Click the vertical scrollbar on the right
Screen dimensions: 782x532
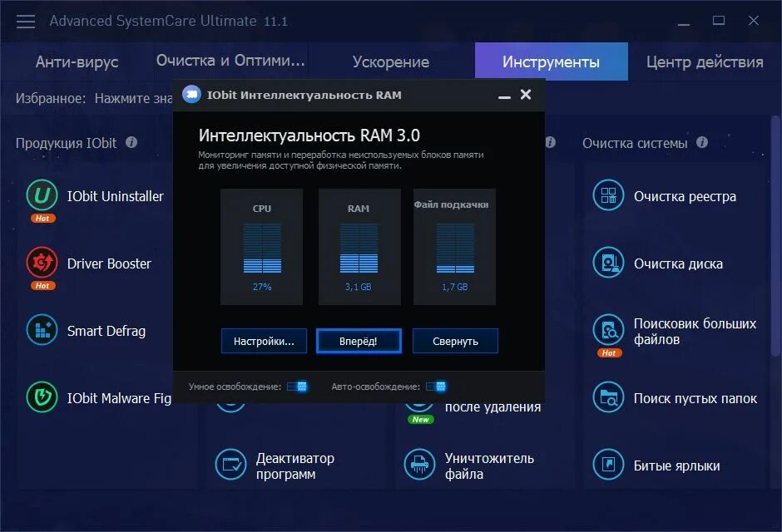pyautogui.click(x=775, y=235)
